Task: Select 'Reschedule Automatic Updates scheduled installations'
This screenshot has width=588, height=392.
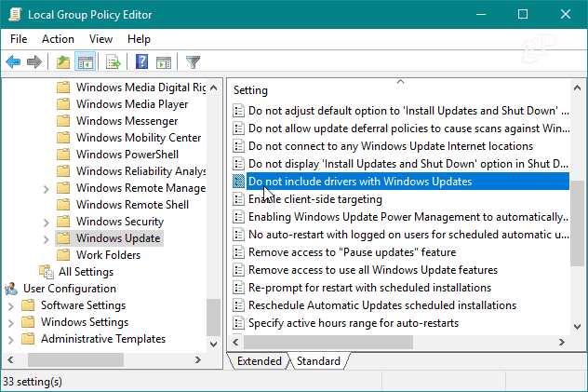Action: click(x=382, y=305)
